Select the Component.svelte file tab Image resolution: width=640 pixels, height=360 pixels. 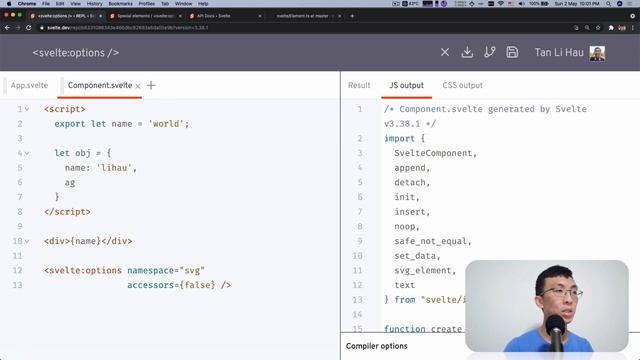click(100, 85)
